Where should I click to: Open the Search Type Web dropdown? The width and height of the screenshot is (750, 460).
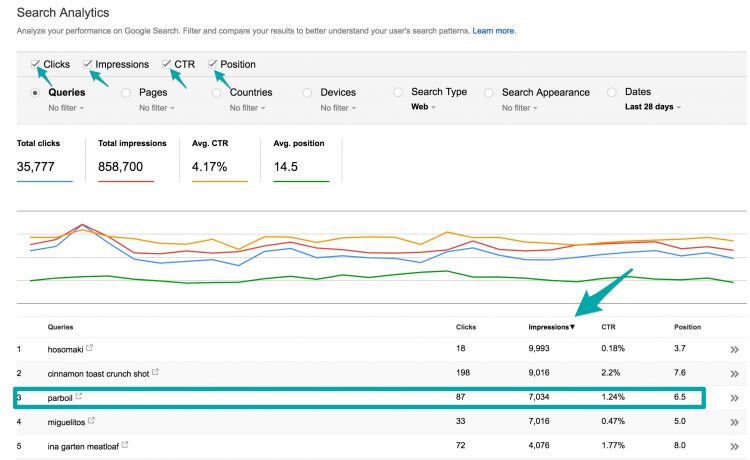pos(423,107)
